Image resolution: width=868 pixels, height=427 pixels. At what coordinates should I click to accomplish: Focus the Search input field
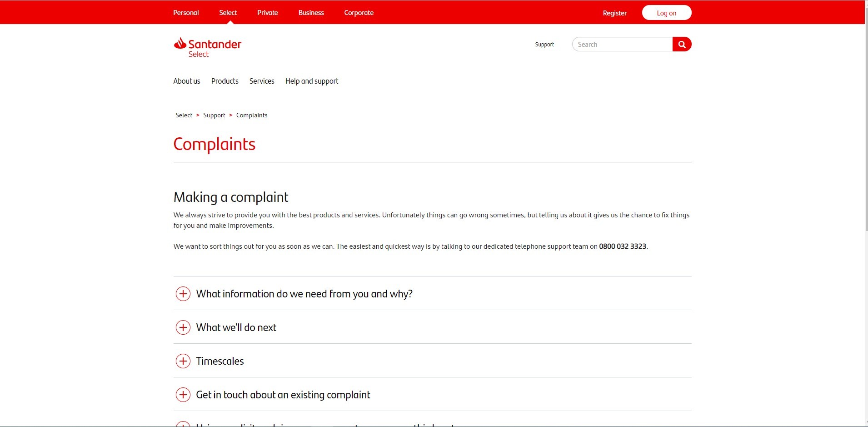622,44
